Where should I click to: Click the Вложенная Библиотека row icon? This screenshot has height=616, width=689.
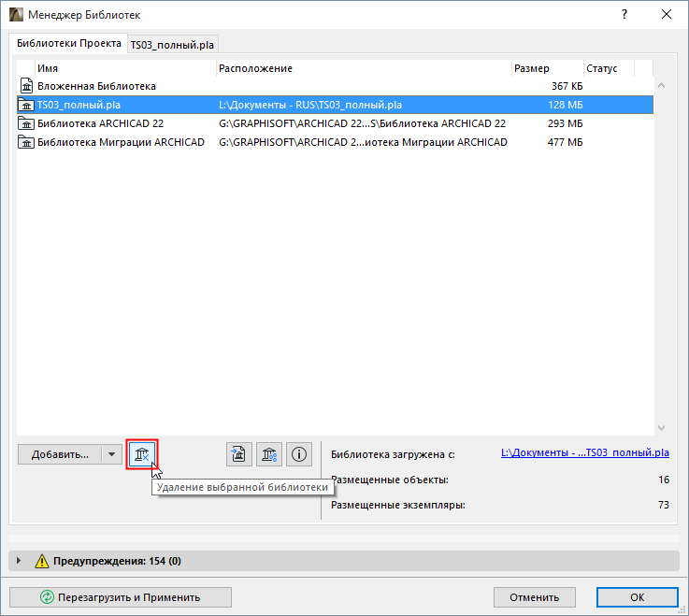pyautogui.click(x=27, y=86)
